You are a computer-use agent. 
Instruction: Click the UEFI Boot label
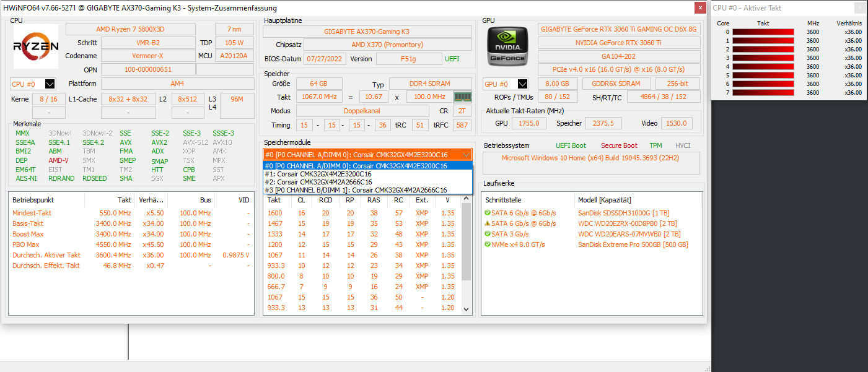[571, 145]
